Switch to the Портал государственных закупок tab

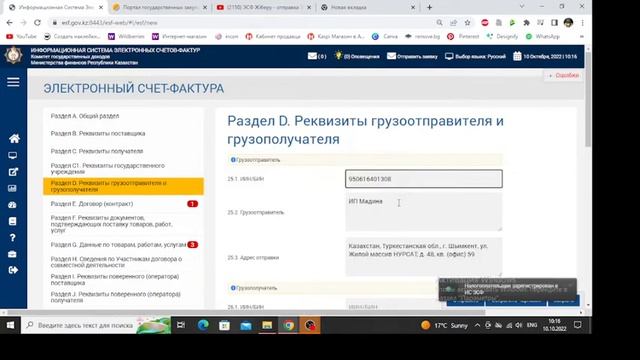click(x=160, y=7)
